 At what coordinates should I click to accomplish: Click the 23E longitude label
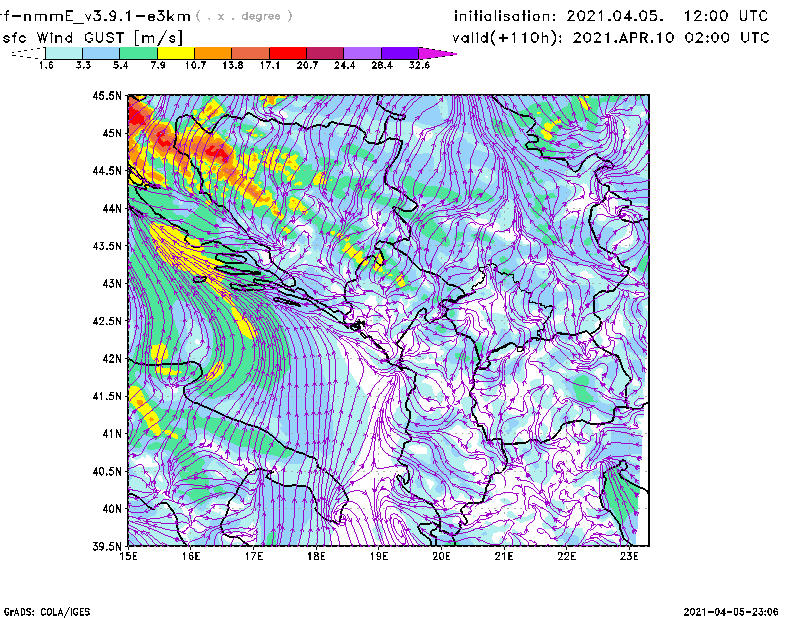tap(629, 556)
